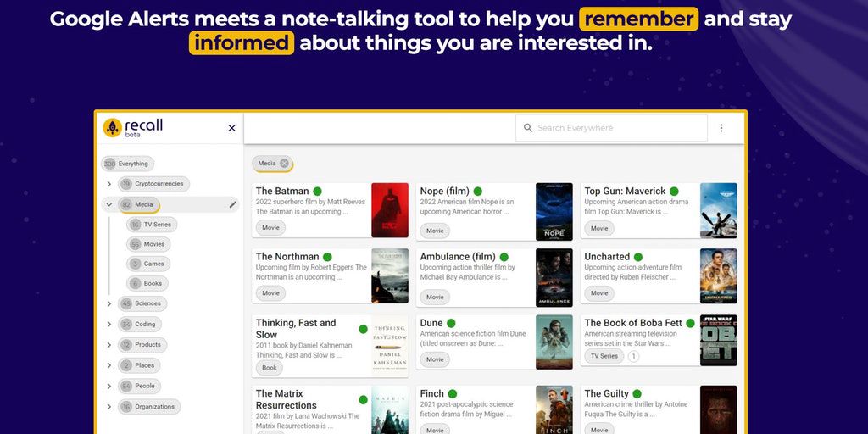This screenshot has height=434, width=868.
Task: Click Movie tag on The Batman card
Action: 270,227
